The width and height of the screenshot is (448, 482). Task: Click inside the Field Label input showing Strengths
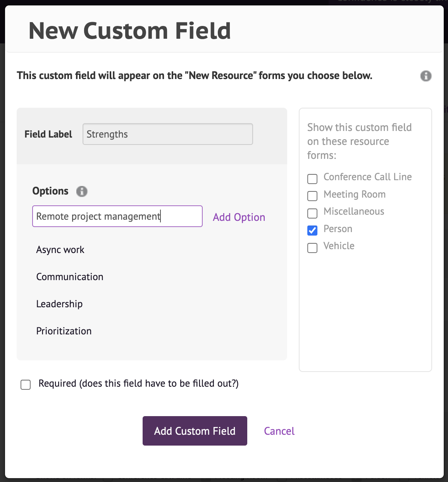pos(167,134)
